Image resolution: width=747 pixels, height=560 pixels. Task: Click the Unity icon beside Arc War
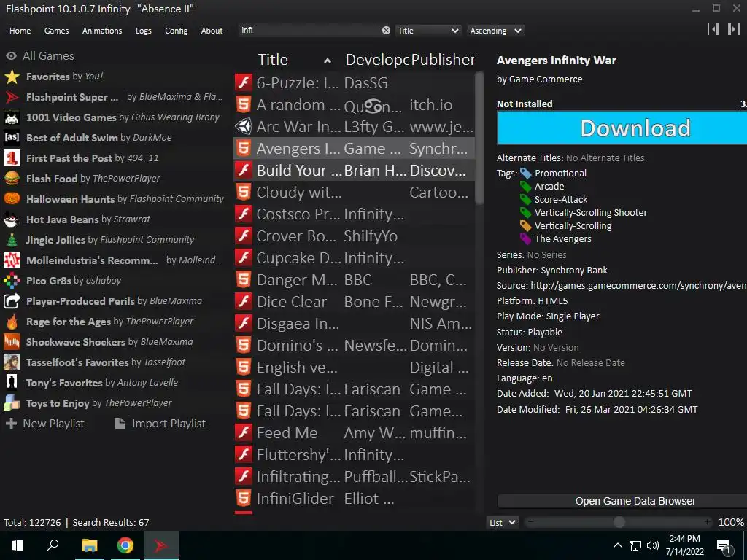tap(244, 127)
